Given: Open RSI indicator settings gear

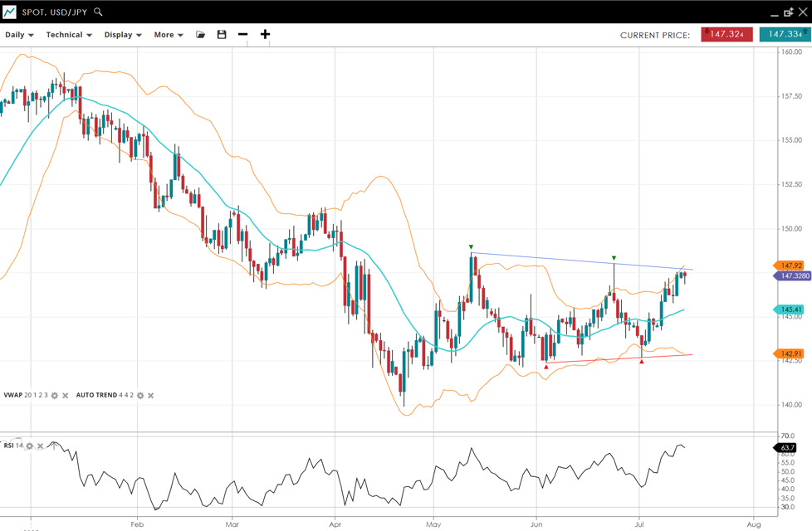Looking at the screenshot, I should (30, 446).
